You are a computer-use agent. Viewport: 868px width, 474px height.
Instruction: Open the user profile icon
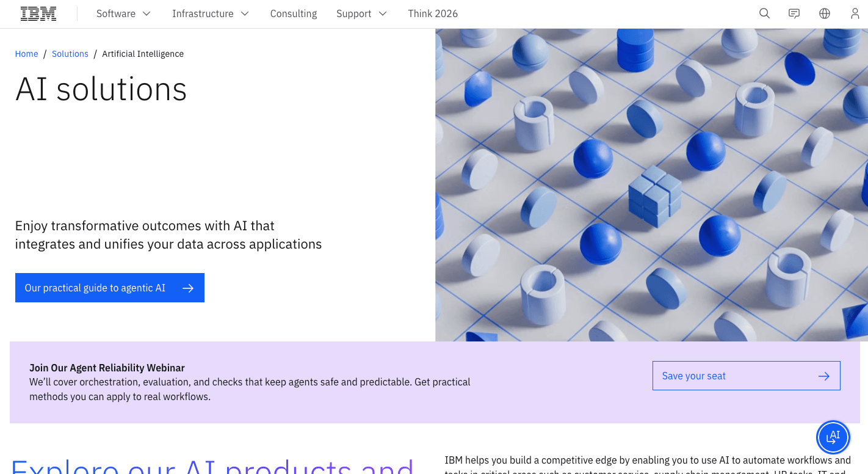pos(855,13)
